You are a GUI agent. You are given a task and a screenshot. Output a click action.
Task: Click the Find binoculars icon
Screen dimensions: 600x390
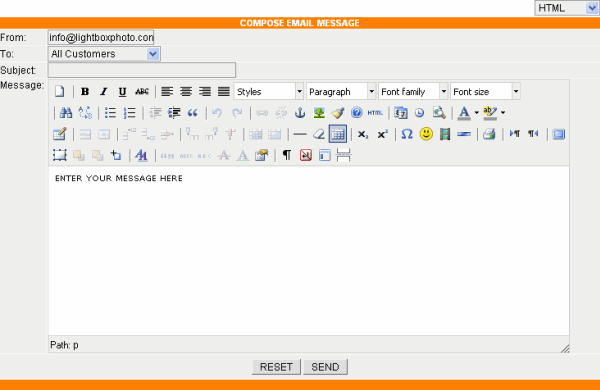(x=66, y=113)
